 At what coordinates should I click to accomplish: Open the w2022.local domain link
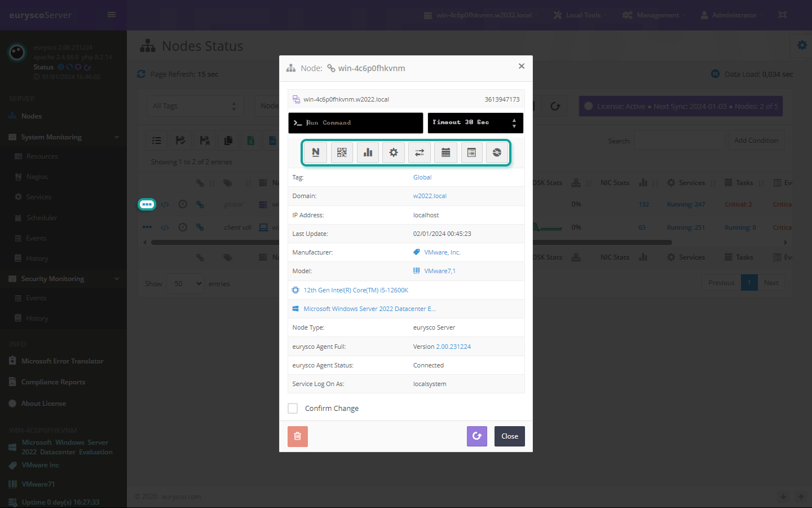point(430,196)
